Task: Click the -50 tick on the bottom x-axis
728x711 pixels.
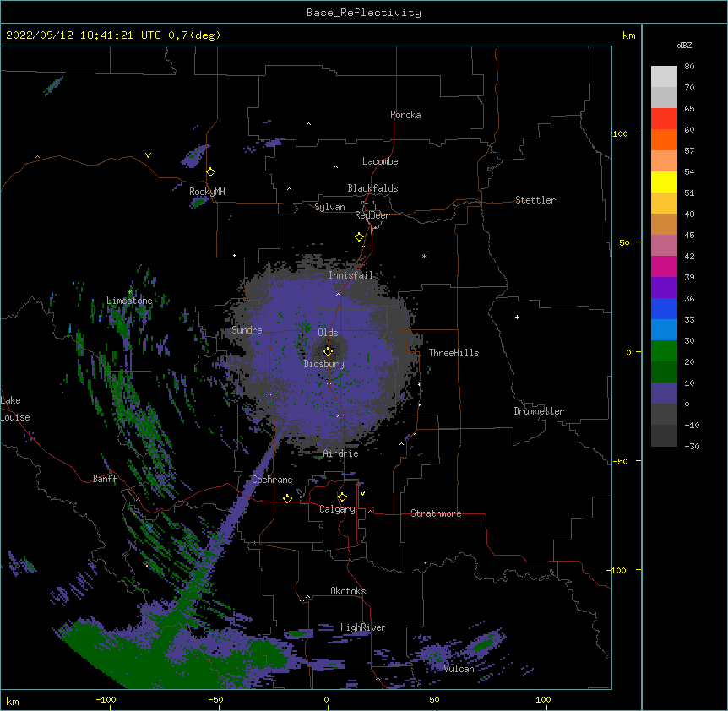Action: [215, 699]
